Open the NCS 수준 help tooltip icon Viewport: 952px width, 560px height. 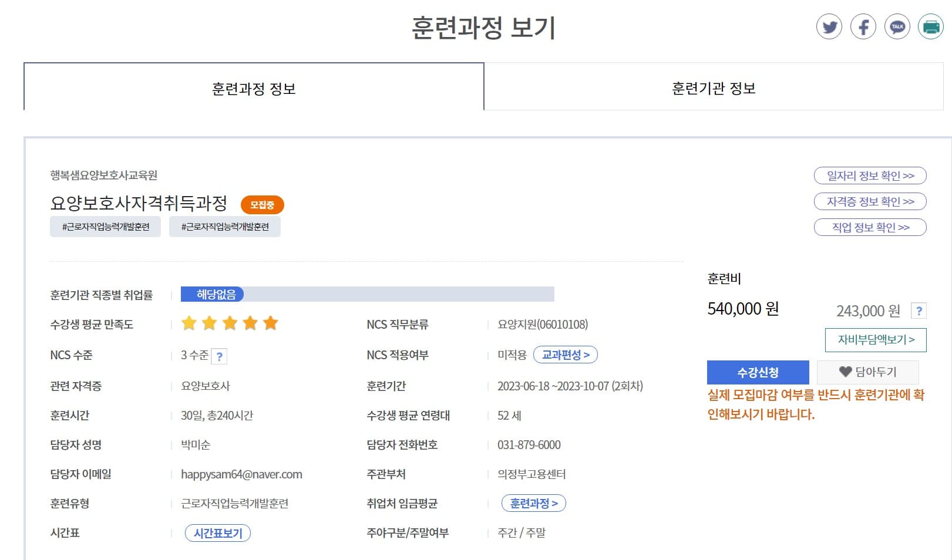point(219,355)
